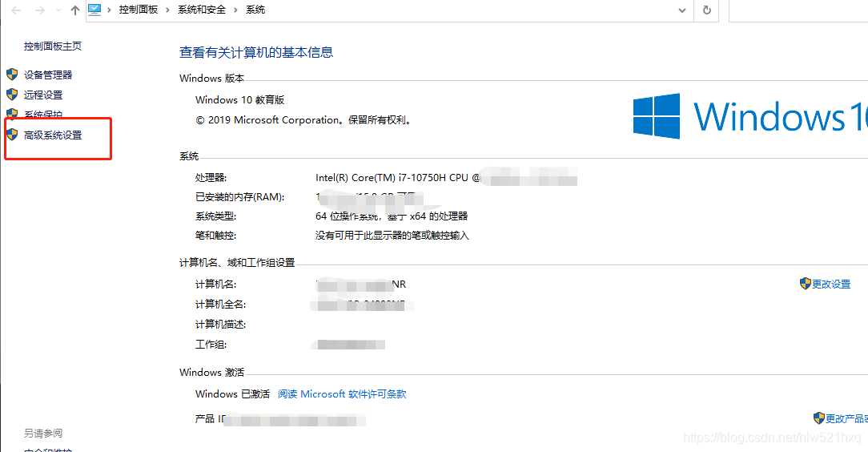The height and width of the screenshot is (452, 868).
Task: Select the 已安装的内存(RAM) label
Action: (239, 197)
